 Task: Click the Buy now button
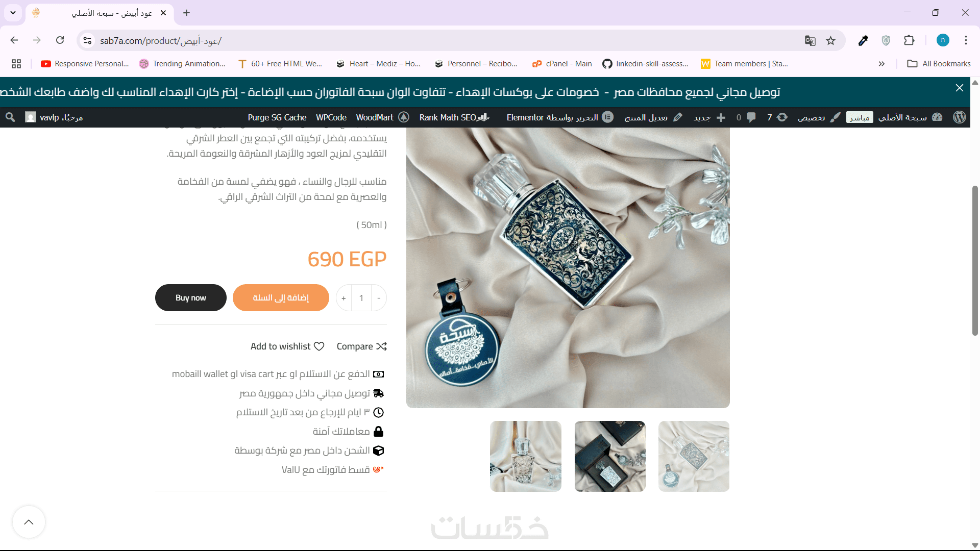tap(191, 297)
